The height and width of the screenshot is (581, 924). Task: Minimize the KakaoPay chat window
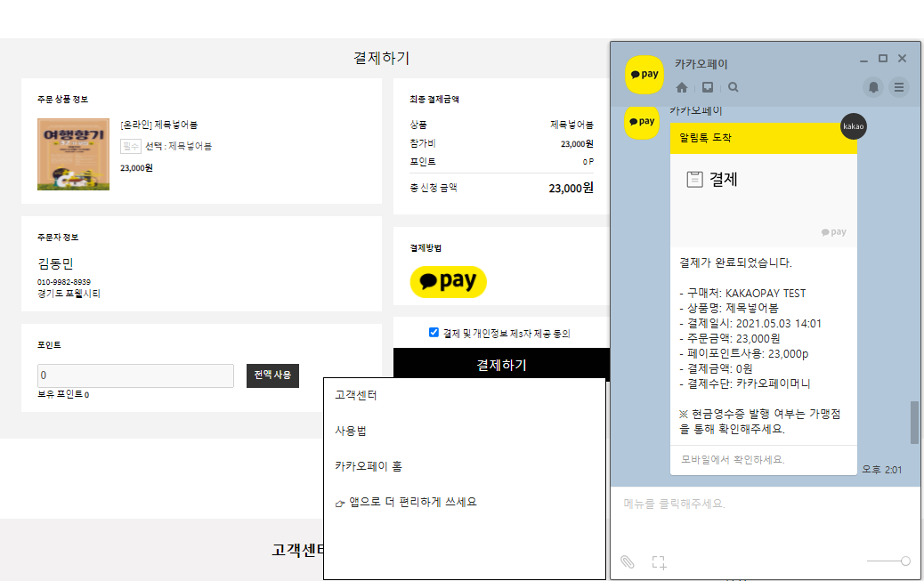863,60
